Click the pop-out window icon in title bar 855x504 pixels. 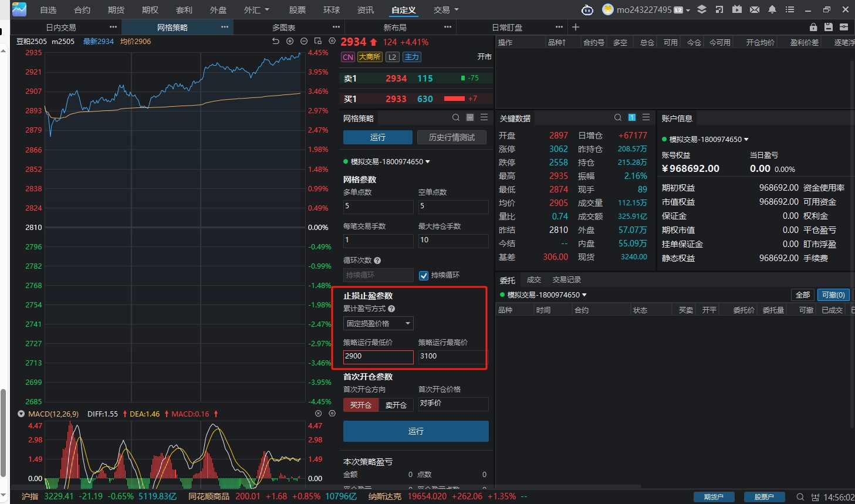[x=719, y=9]
